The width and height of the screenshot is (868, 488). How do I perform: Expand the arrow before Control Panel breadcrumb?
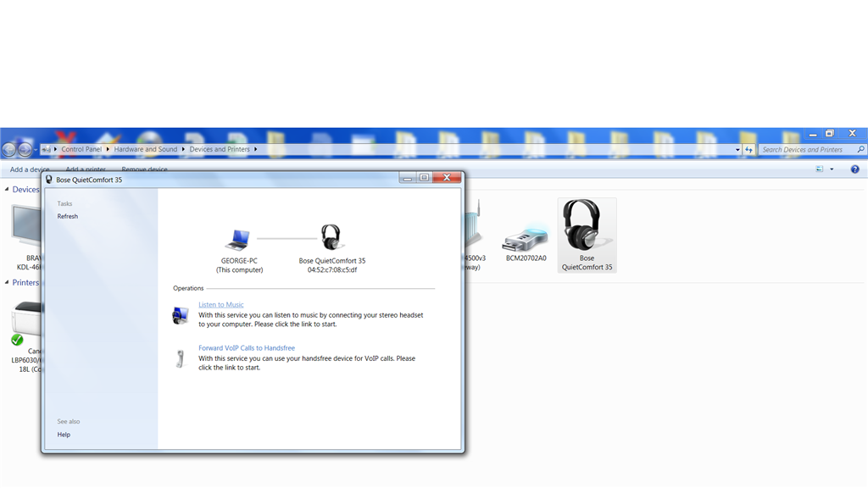tap(55, 149)
